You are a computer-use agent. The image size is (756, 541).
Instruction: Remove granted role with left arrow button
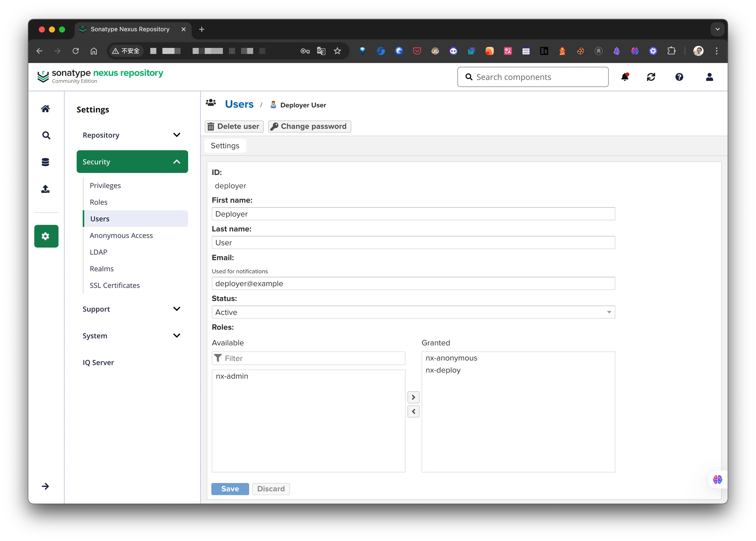point(413,411)
